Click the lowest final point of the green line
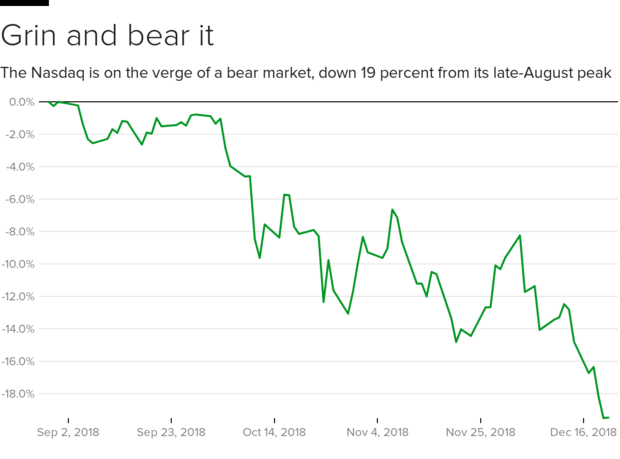This screenshot has width=620, height=459. (606, 417)
